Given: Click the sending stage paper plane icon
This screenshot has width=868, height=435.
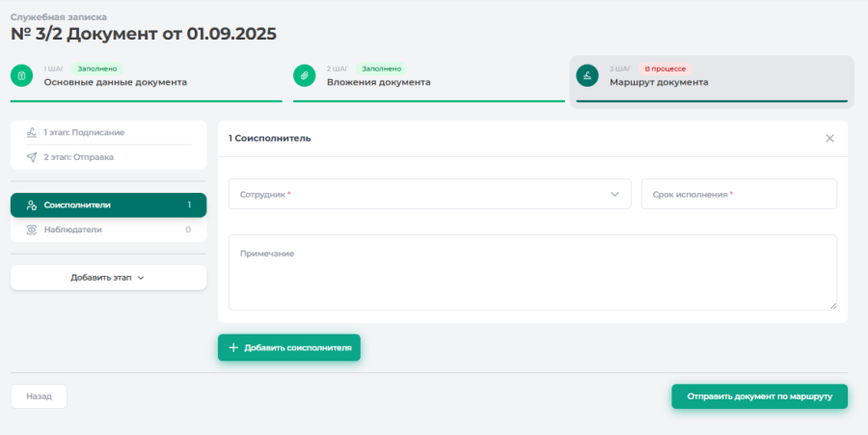Looking at the screenshot, I should 32,157.
